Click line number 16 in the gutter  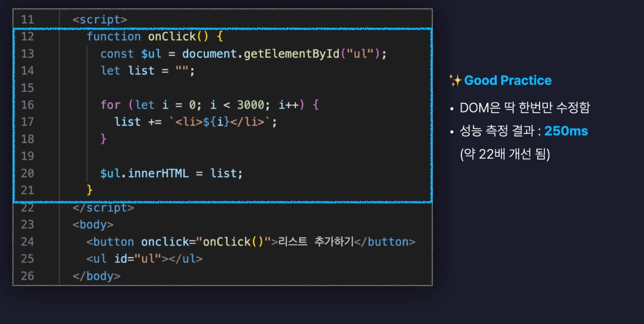(x=27, y=105)
